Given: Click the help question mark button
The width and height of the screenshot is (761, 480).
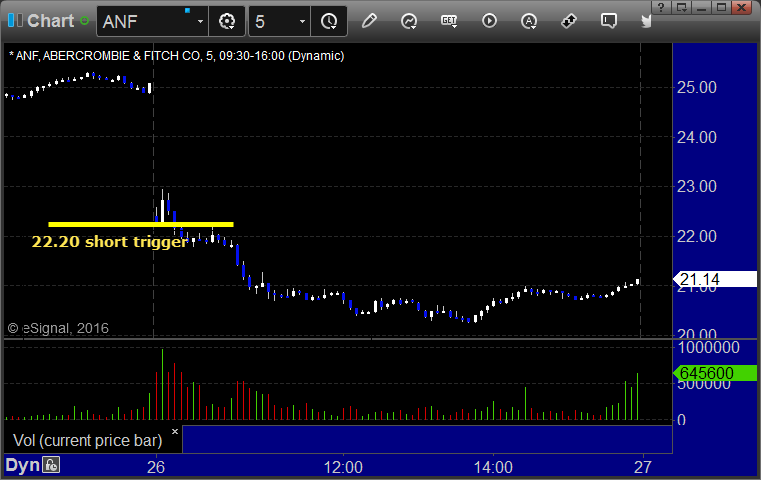Looking at the screenshot, I should coord(661,7).
